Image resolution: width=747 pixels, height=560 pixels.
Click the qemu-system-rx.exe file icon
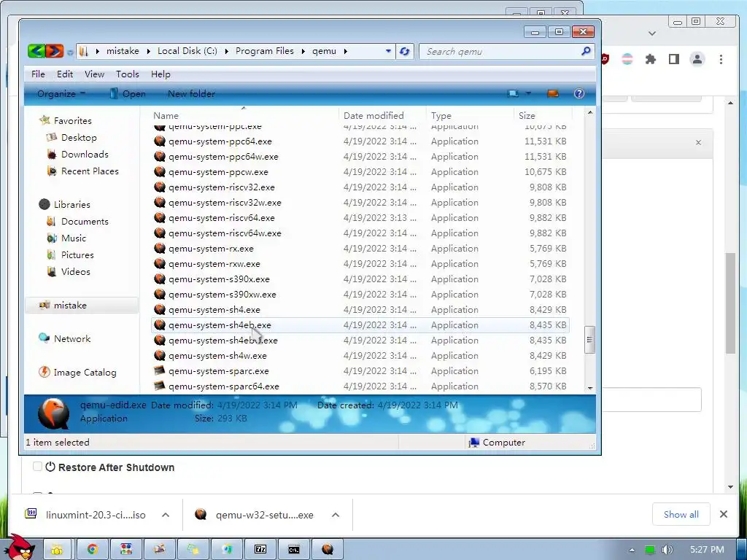pyautogui.click(x=160, y=248)
